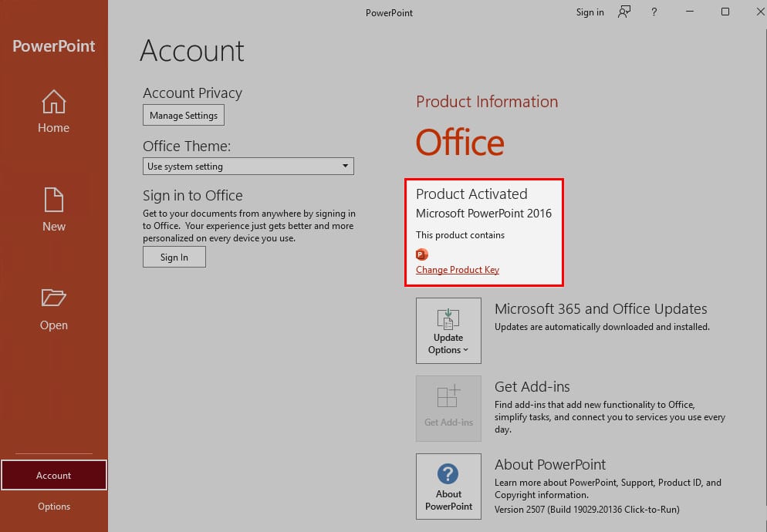Click the PowerPoint product icon under This product contains
Image resolution: width=767 pixels, height=532 pixels.
tap(421, 254)
